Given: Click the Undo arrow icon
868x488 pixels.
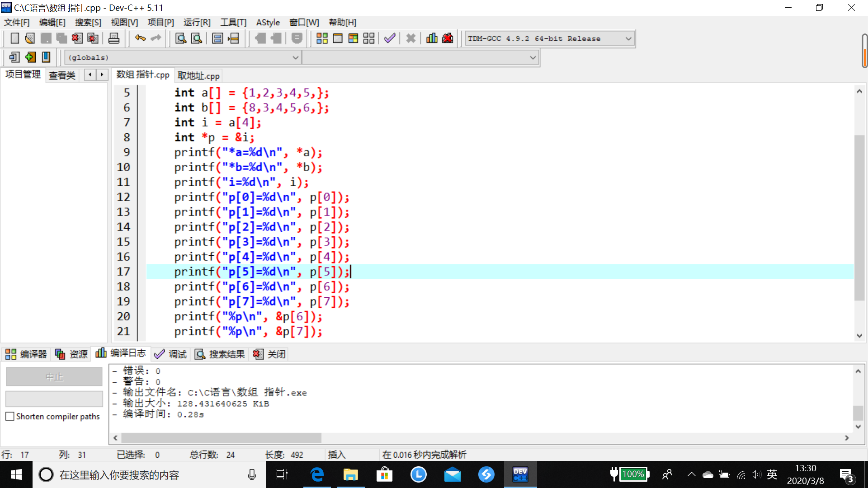Looking at the screenshot, I should coord(140,38).
